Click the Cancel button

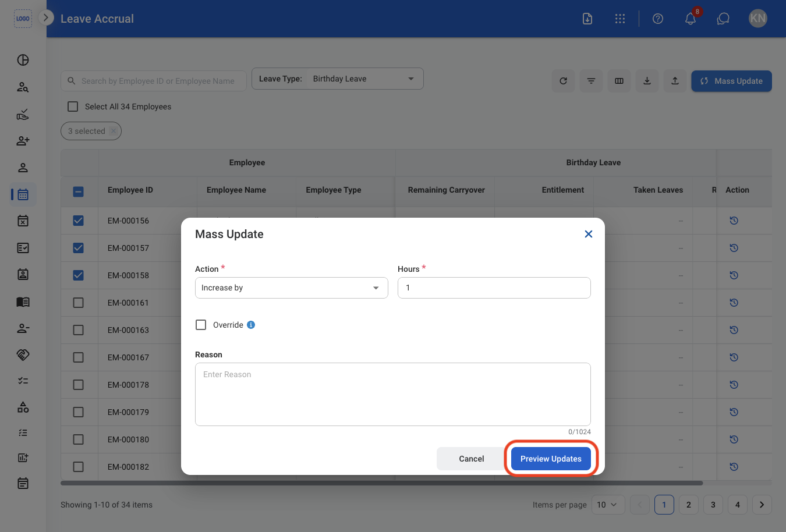coord(472,459)
